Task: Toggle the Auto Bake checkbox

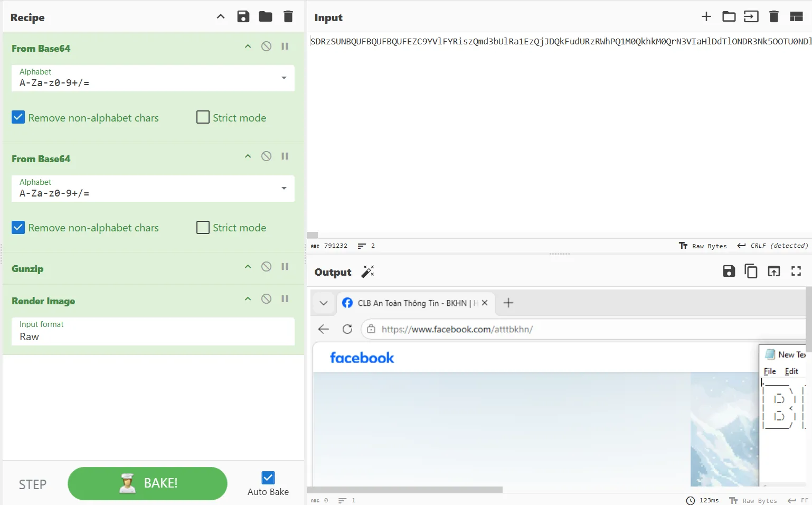Action: point(268,478)
